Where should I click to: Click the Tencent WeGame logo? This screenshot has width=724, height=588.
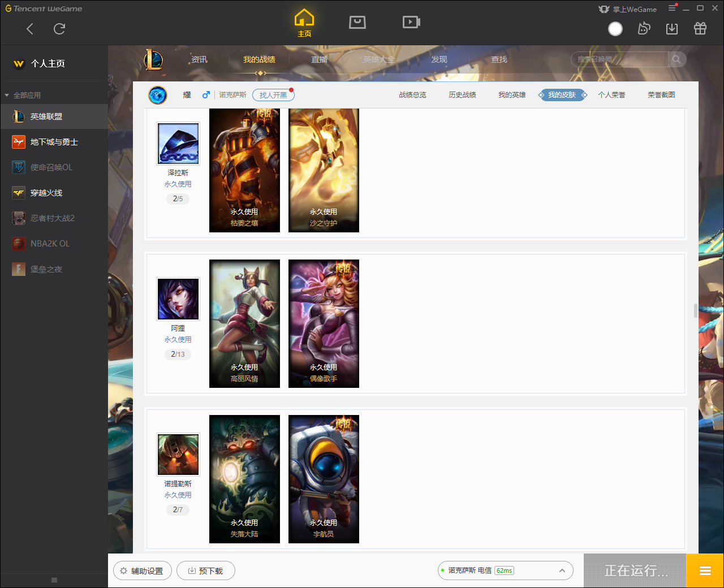44,8
